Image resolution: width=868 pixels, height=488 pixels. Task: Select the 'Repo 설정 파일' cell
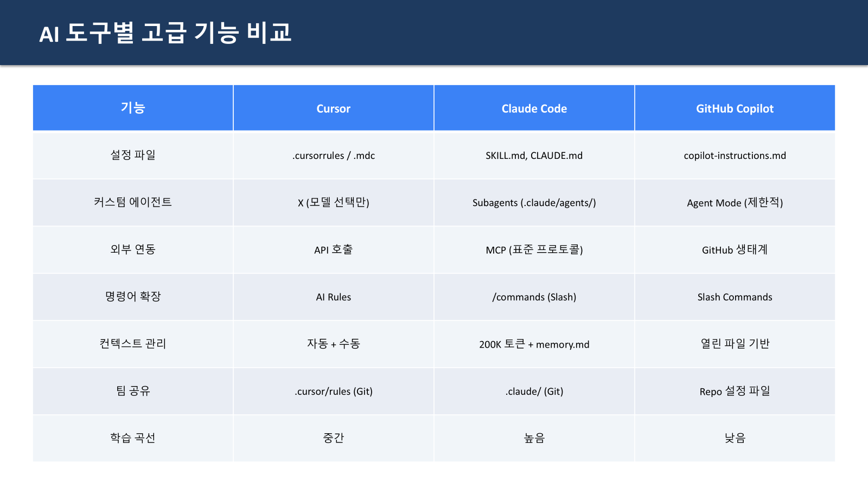(x=735, y=391)
